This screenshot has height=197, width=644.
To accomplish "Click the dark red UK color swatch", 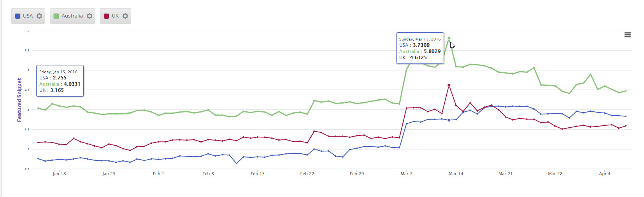I will [x=106, y=16].
